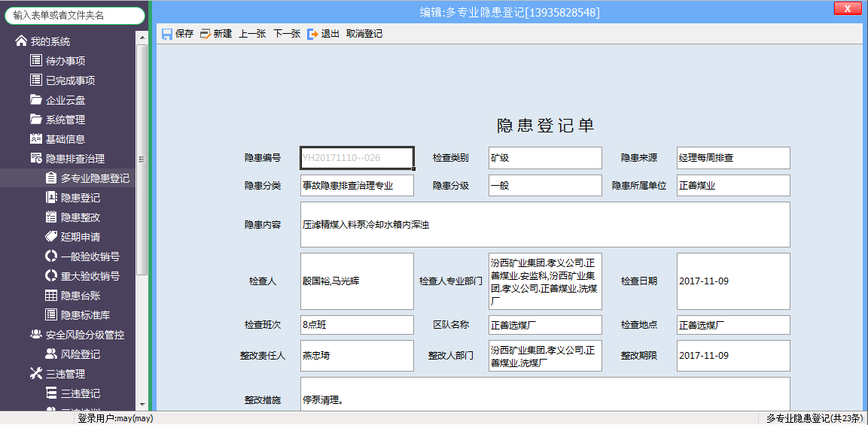This screenshot has height=425, width=868.
Task: Click the icon beside 三违登记
Action: (51, 393)
